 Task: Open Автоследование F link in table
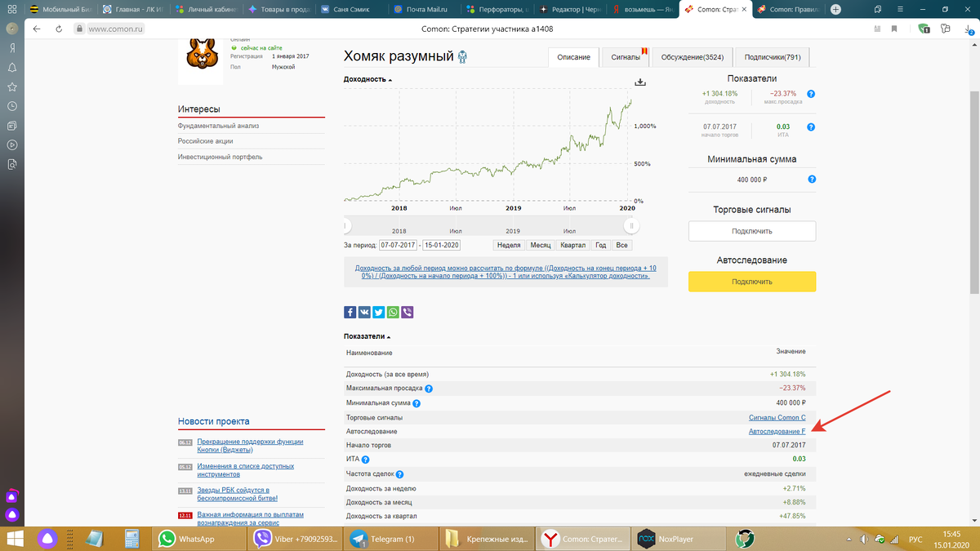tap(777, 431)
